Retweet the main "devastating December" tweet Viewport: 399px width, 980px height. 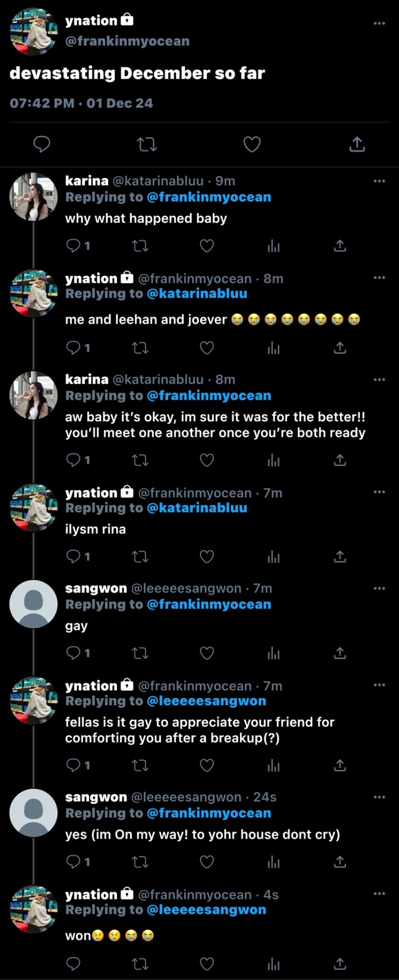tap(147, 144)
